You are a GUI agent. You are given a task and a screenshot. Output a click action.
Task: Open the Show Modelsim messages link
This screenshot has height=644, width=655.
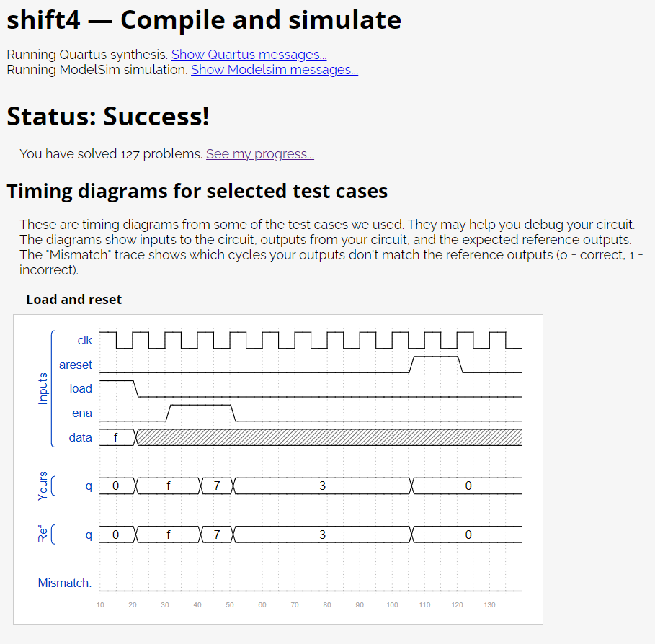[275, 70]
